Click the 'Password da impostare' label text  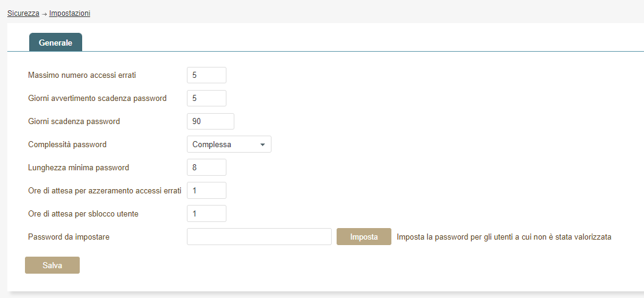pyautogui.click(x=69, y=237)
